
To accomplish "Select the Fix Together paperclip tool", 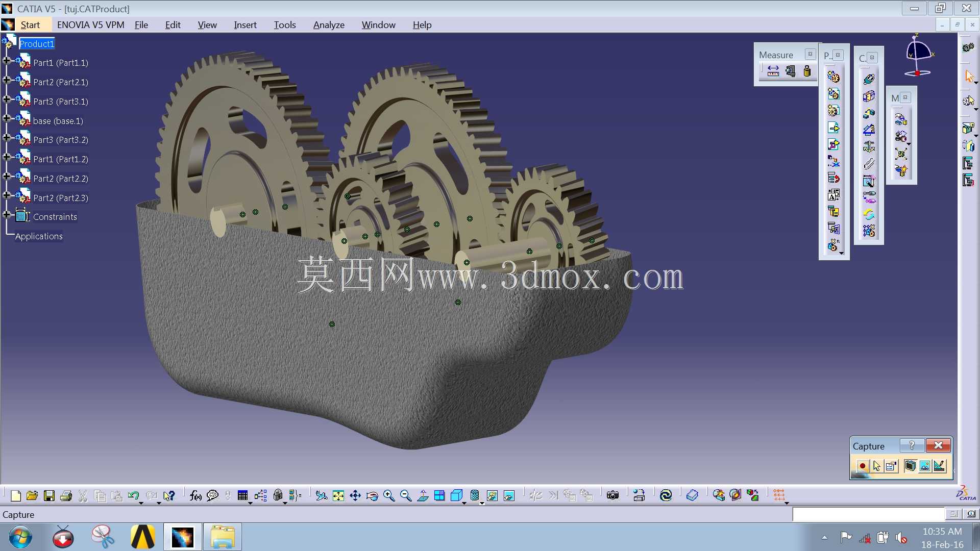I will 869,164.
